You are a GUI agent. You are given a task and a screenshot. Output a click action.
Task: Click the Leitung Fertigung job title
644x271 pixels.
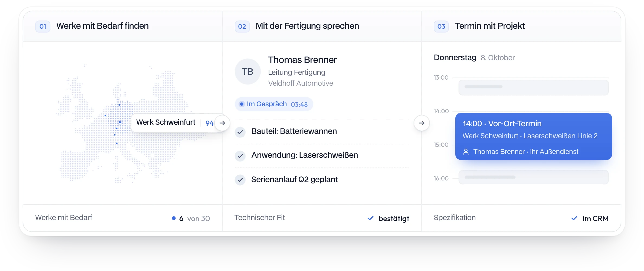[297, 72]
